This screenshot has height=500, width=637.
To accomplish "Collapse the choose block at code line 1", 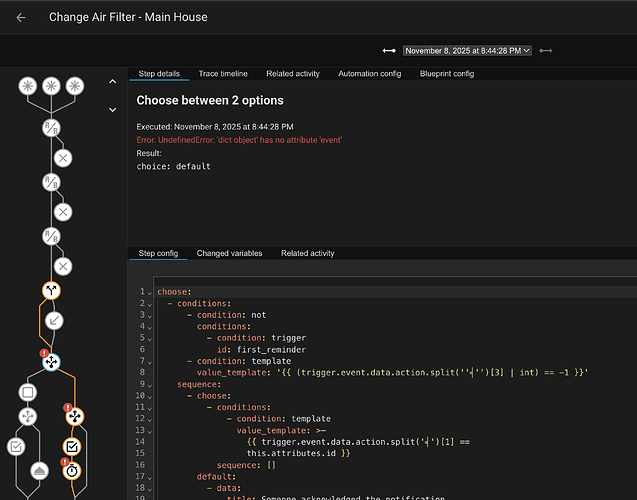I will [x=150, y=292].
